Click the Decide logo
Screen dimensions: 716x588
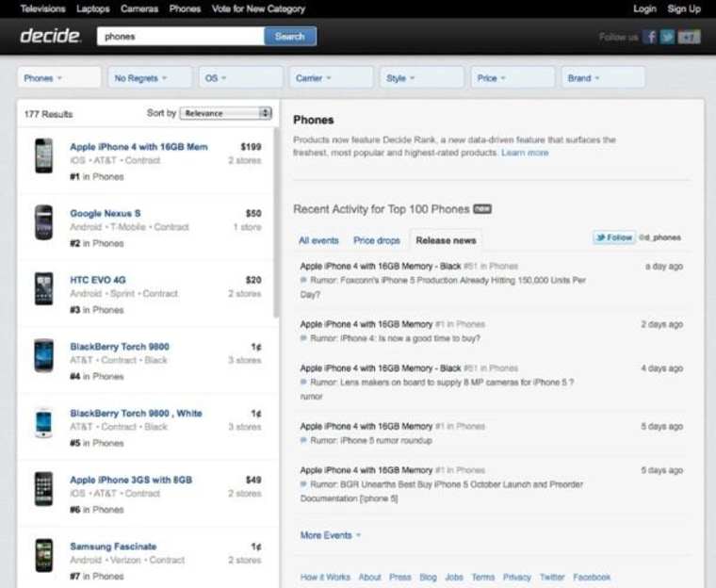tap(51, 37)
